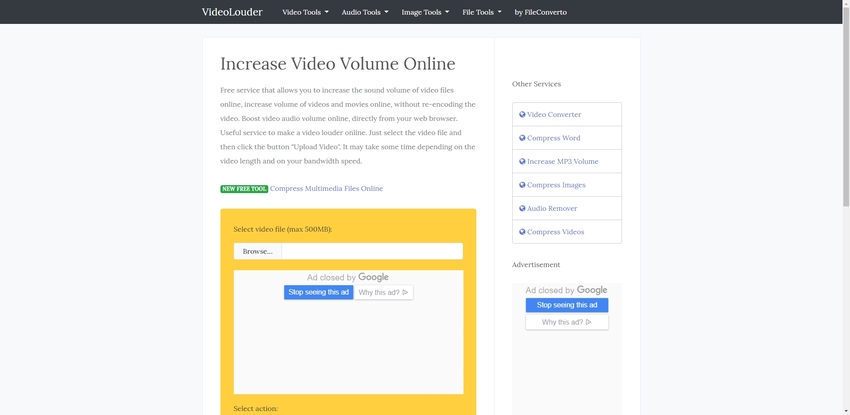Click the Increase Video Volume Online heading
This screenshot has width=850, height=415.
click(338, 64)
